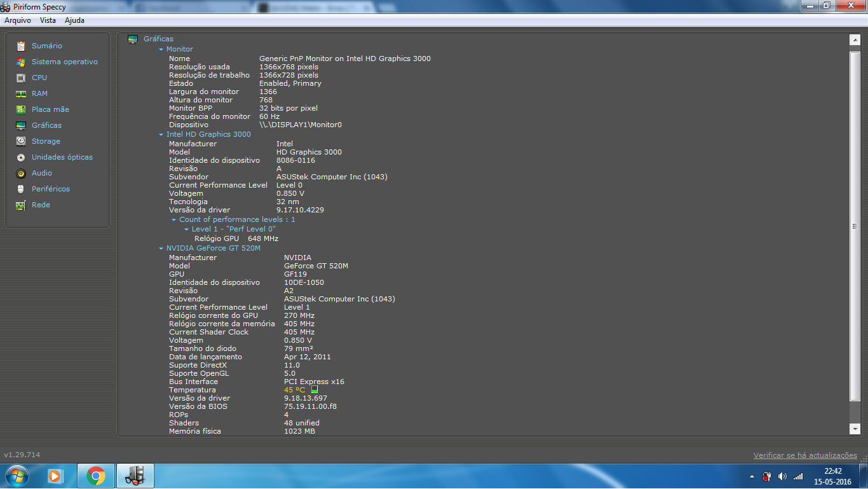Collapse Count of performance levels node

click(x=174, y=220)
